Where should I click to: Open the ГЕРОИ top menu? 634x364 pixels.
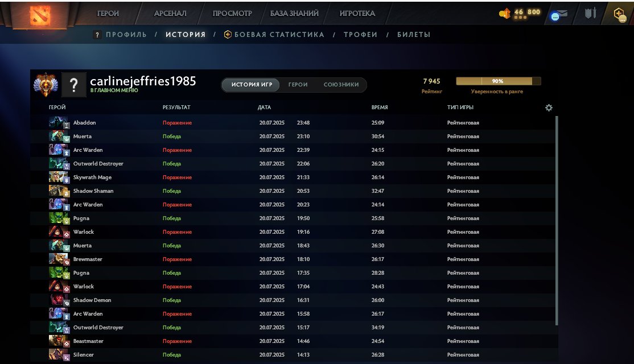(x=108, y=13)
